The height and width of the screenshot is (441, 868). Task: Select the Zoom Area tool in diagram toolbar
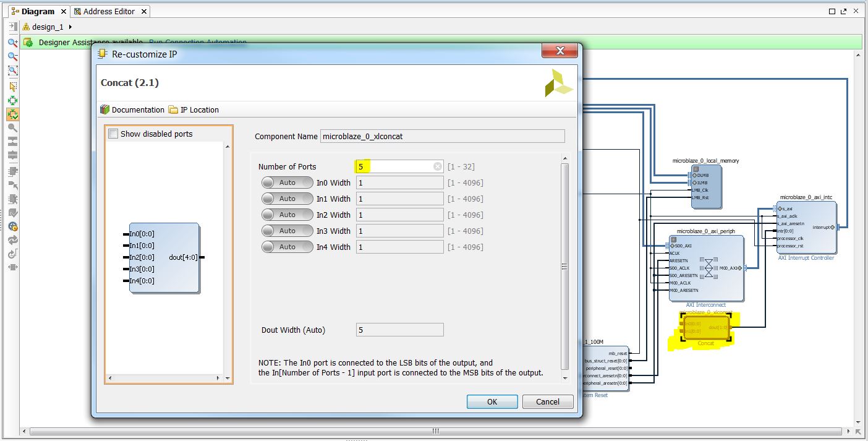pyautogui.click(x=12, y=70)
